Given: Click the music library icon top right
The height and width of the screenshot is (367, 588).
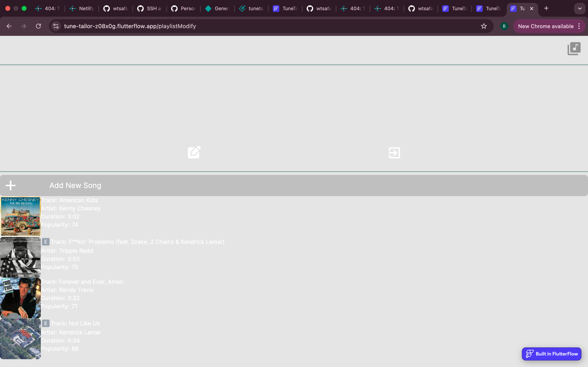Looking at the screenshot, I should [574, 49].
